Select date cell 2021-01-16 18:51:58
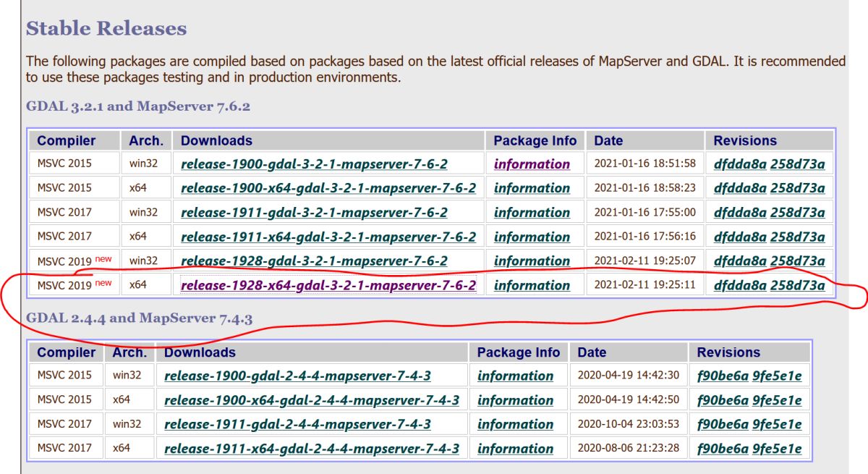Viewport: 868px width, 474px height. coord(645,164)
